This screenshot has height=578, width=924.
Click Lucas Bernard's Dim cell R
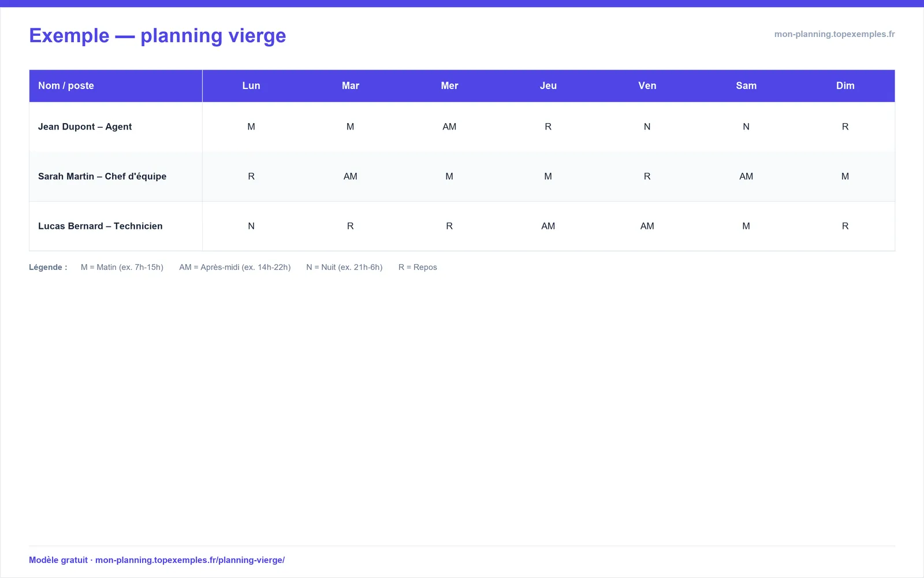tap(845, 226)
